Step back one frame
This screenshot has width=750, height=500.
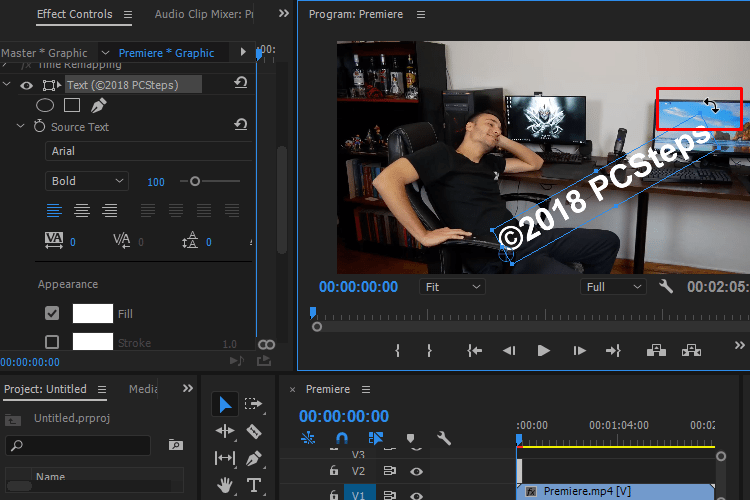pos(509,351)
